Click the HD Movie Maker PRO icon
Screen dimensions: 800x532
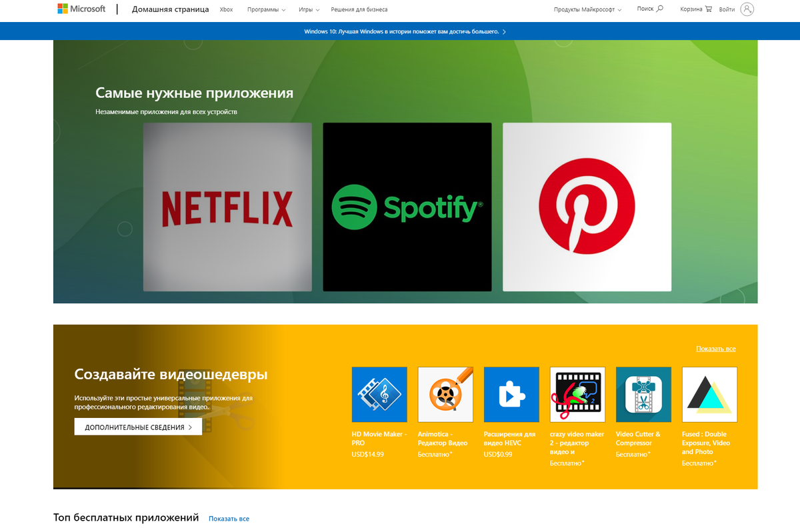pyautogui.click(x=379, y=395)
